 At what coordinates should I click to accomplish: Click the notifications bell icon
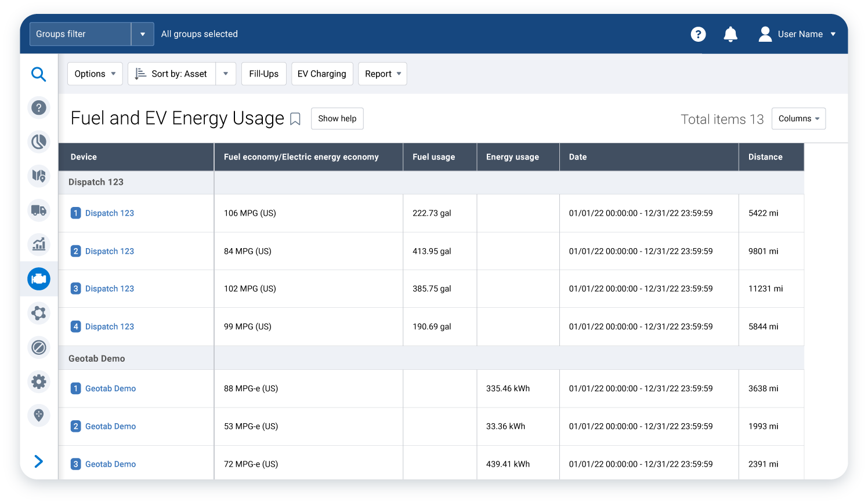point(730,34)
